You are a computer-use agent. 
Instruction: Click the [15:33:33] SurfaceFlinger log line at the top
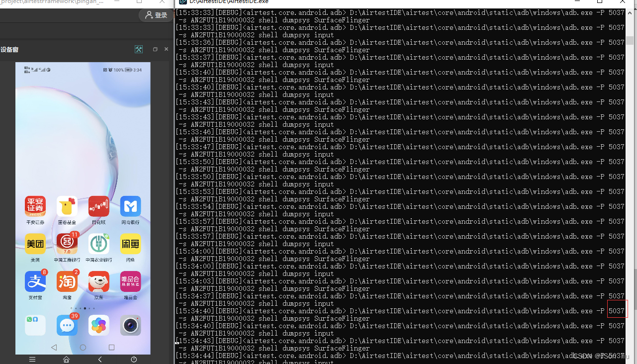[400, 16]
